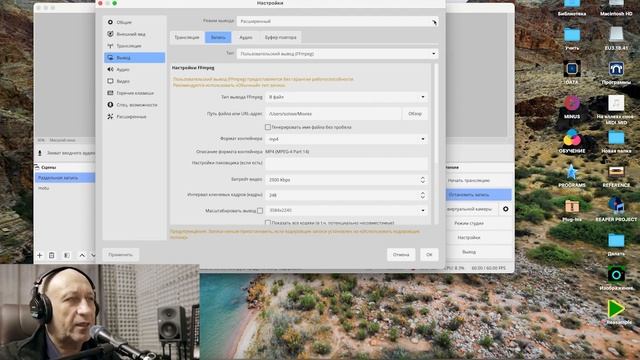This screenshot has height=360, width=640.
Task: Open the Учить desktop folder
Action: 572,35
